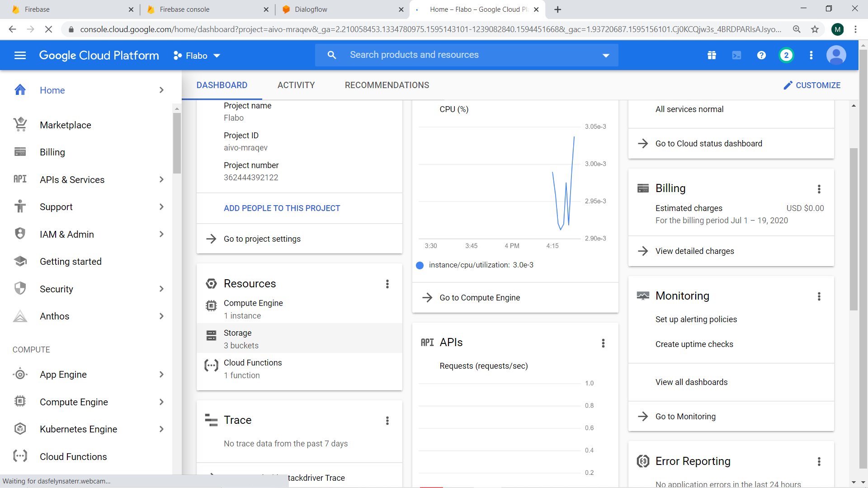Screen dimensions: 868x488
Task: Open the Recommendations tab
Action: tap(387, 85)
